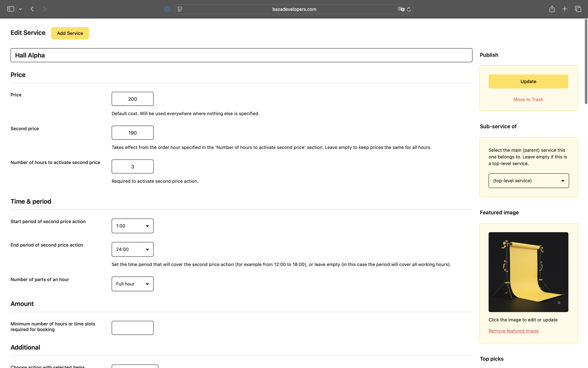
Task: Click the 'Sub-service of' heading text
Action: [x=498, y=126]
